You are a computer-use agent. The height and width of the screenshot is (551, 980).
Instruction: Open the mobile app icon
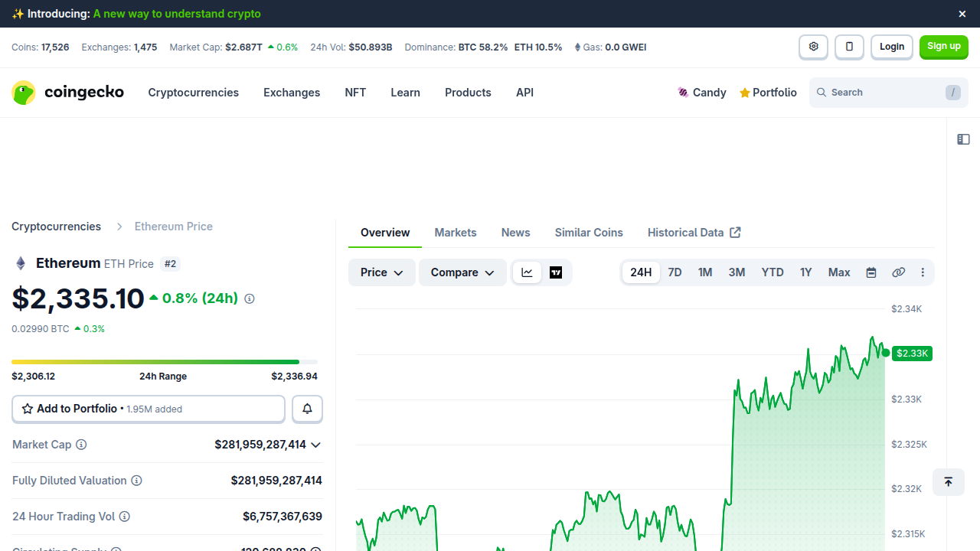click(849, 47)
